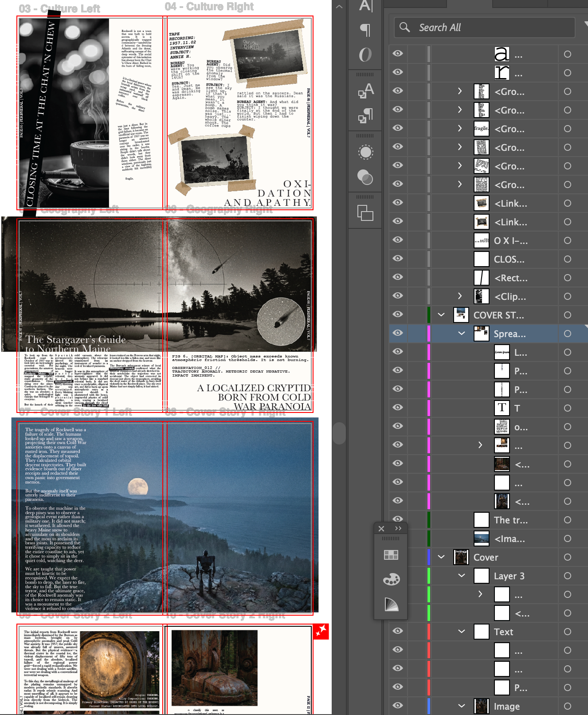The image size is (588, 715).
Task: Click the full moon in the blue spread
Action: pos(138,487)
